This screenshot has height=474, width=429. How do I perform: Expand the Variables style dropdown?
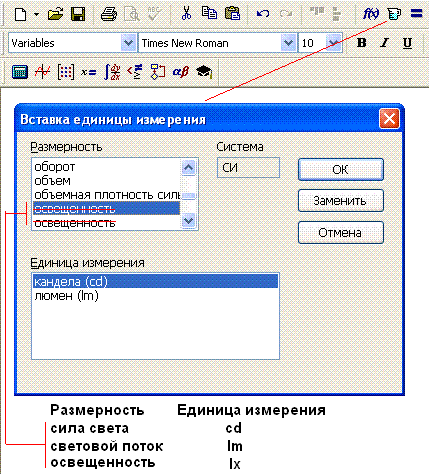tap(128, 43)
